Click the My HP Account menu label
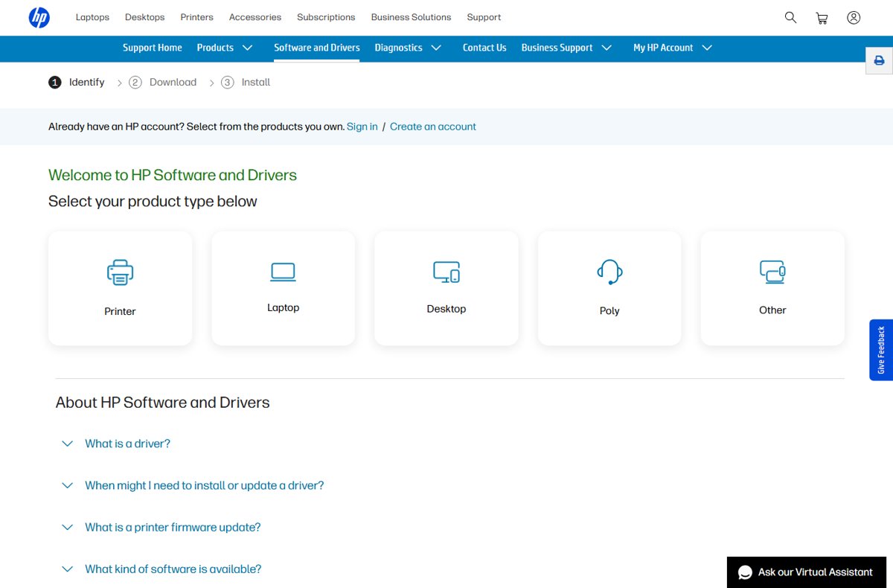 click(x=663, y=48)
